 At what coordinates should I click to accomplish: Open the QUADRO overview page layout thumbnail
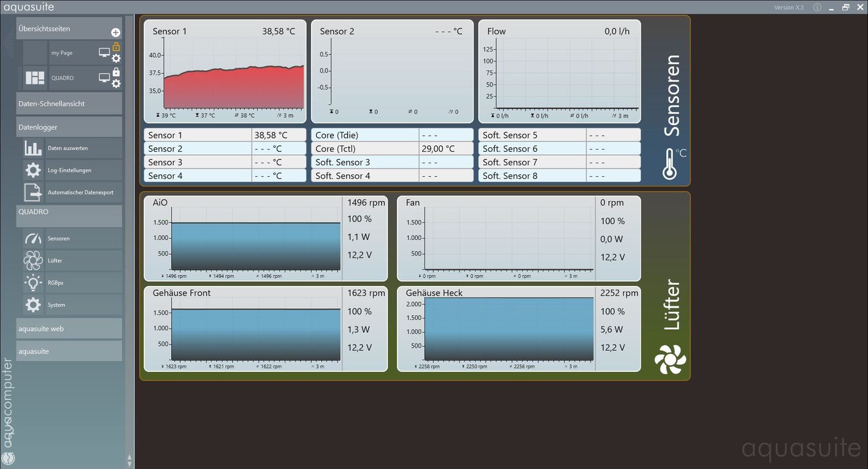[34, 78]
